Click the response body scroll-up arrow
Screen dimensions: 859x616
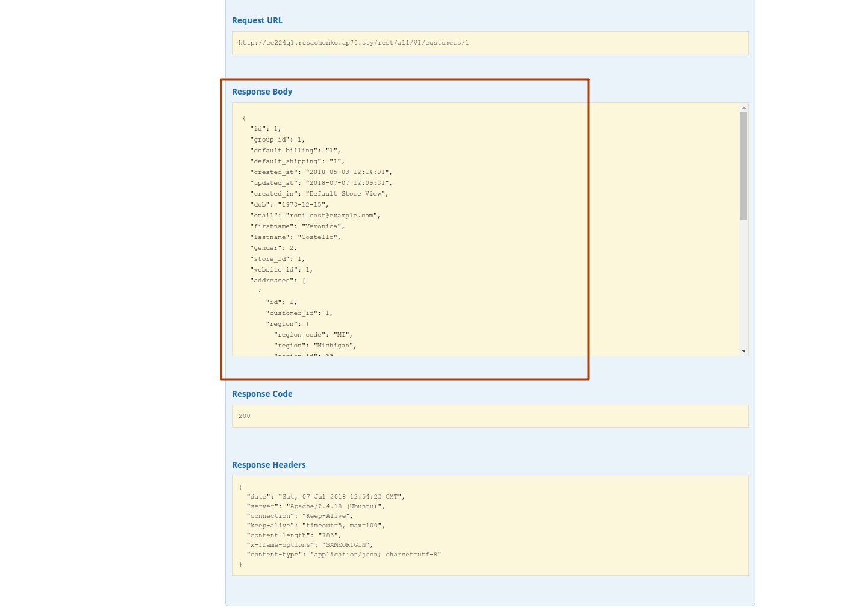[743, 108]
